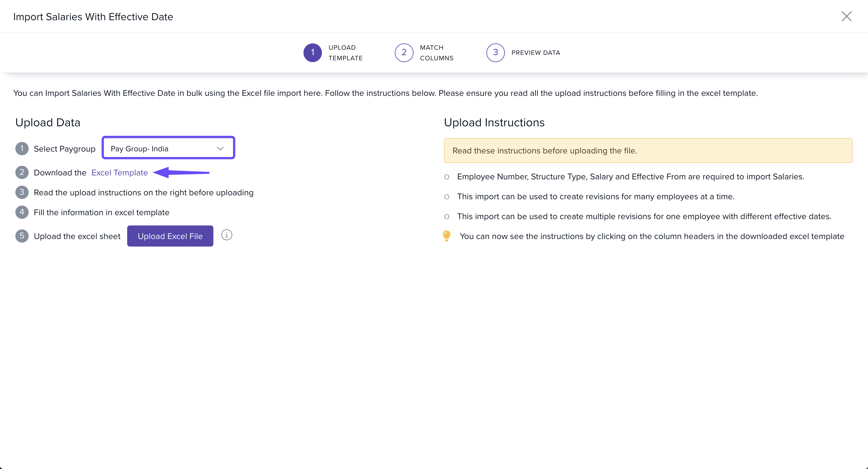
Task: Click the yellow lightbulb tip icon
Action: click(x=446, y=236)
